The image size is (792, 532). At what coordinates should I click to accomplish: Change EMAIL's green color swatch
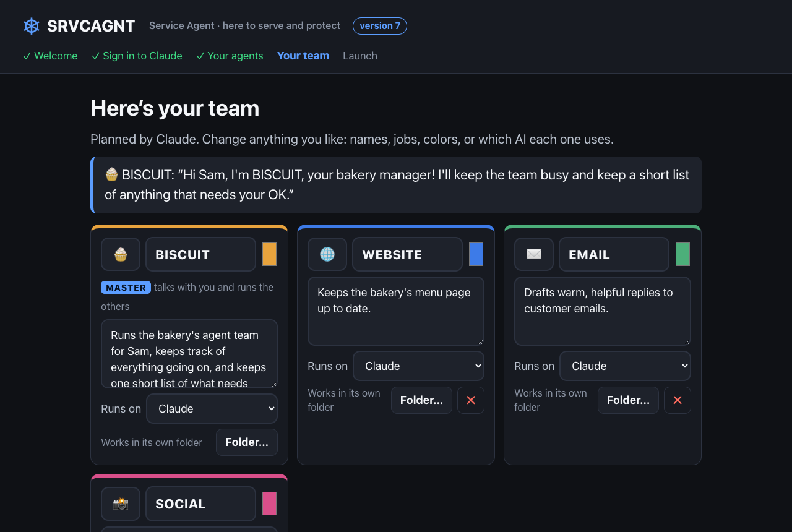pos(682,254)
